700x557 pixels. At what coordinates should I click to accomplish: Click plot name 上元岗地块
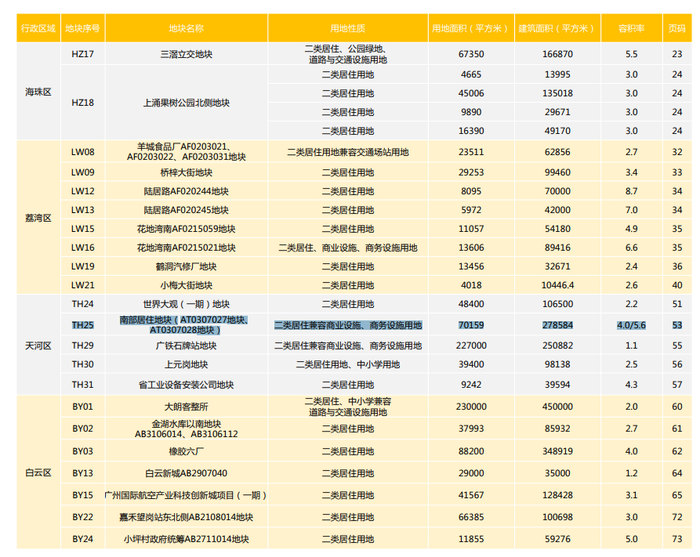[x=186, y=365]
